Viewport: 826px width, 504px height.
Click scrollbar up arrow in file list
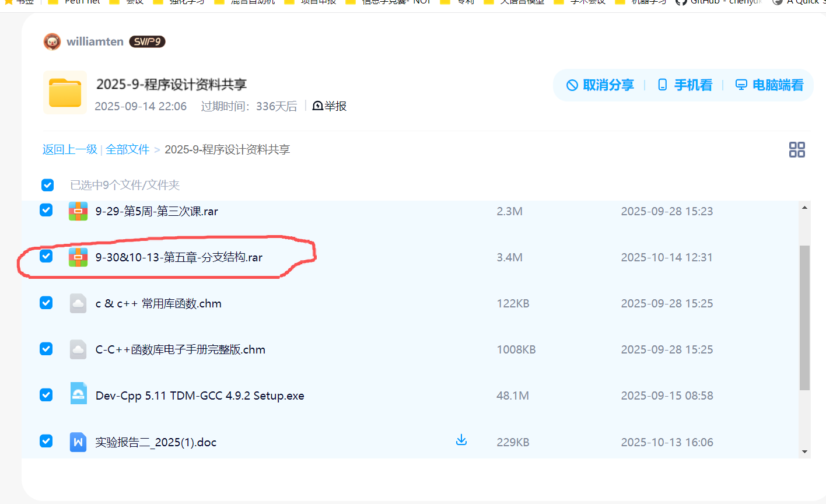[804, 208]
